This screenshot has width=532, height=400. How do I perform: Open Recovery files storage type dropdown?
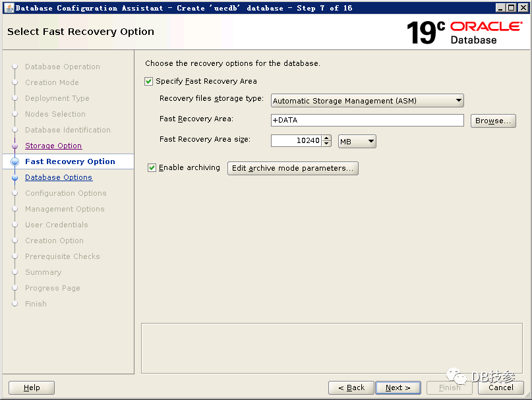click(x=367, y=101)
